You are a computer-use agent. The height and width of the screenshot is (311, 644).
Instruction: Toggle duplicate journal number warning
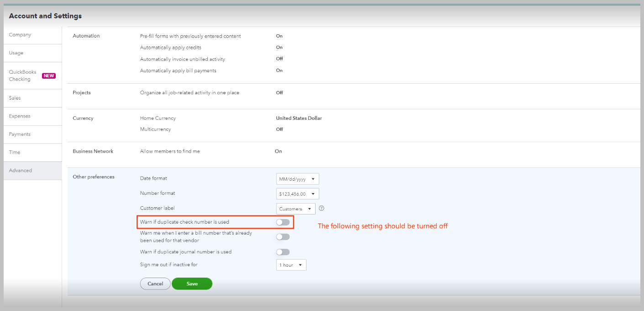[283, 252]
